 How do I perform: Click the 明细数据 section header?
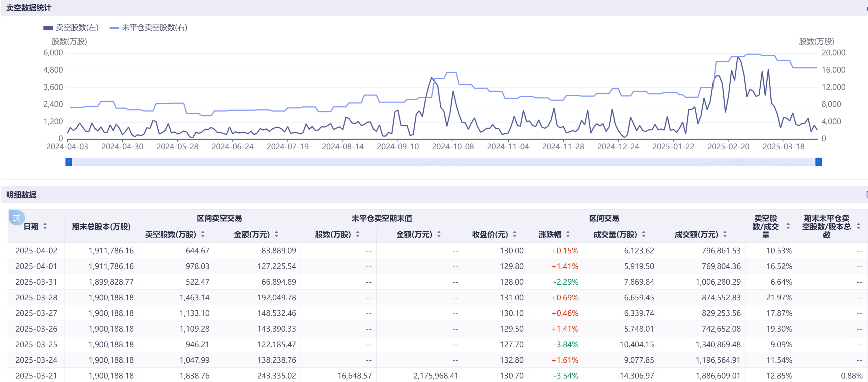pos(21,195)
